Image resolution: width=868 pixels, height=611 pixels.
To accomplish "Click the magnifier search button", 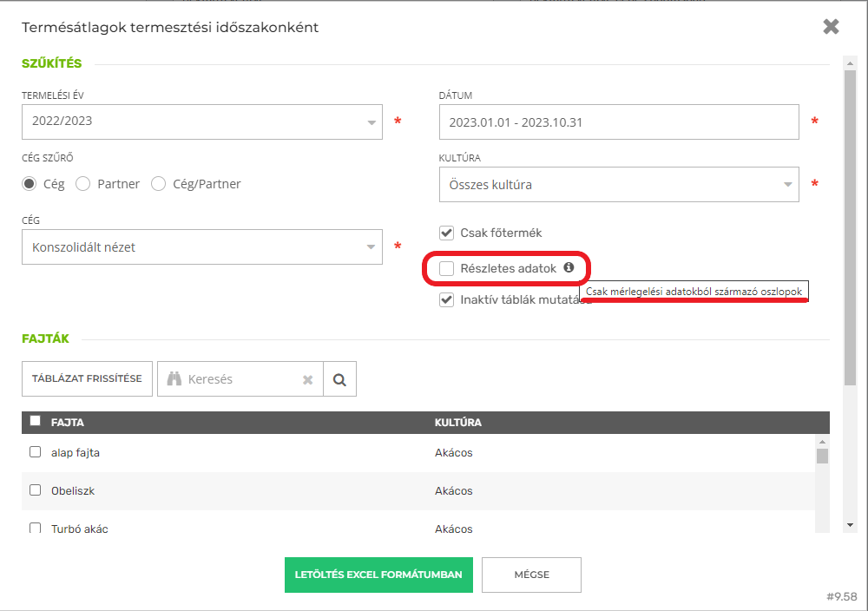I will (x=339, y=379).
